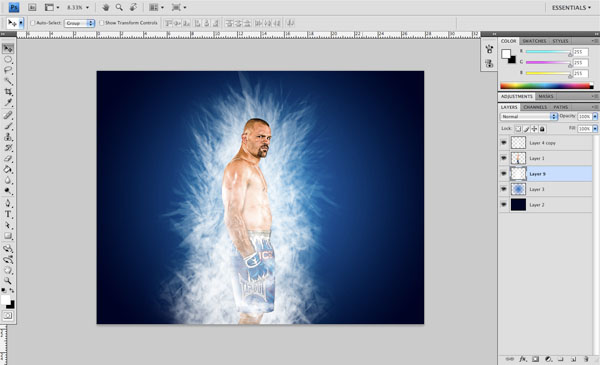
Task: Launch Bridge from the application bar
Action: 32,7
